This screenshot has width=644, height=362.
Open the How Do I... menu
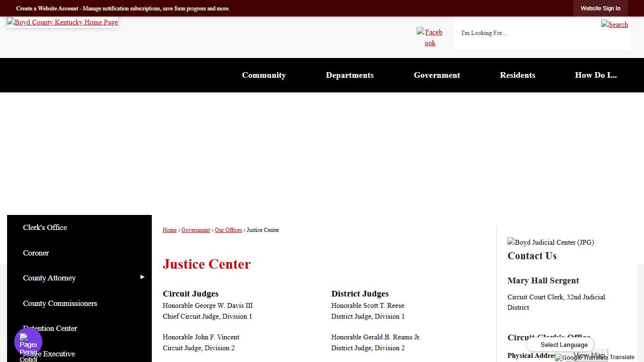pyautogui.click(x=595, y=75)
